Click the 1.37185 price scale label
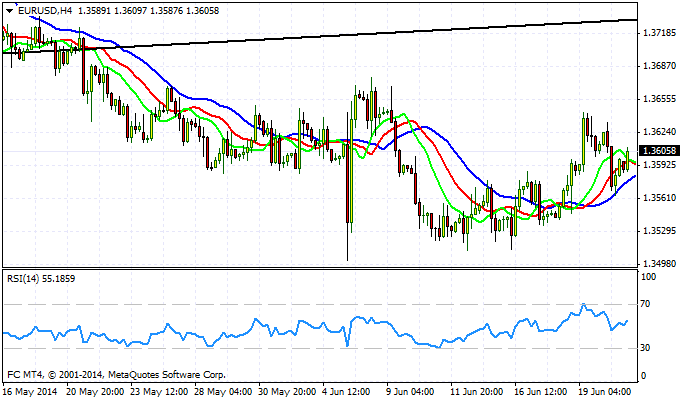The height and width of the screenshot is (400, 680). [660, 33]
